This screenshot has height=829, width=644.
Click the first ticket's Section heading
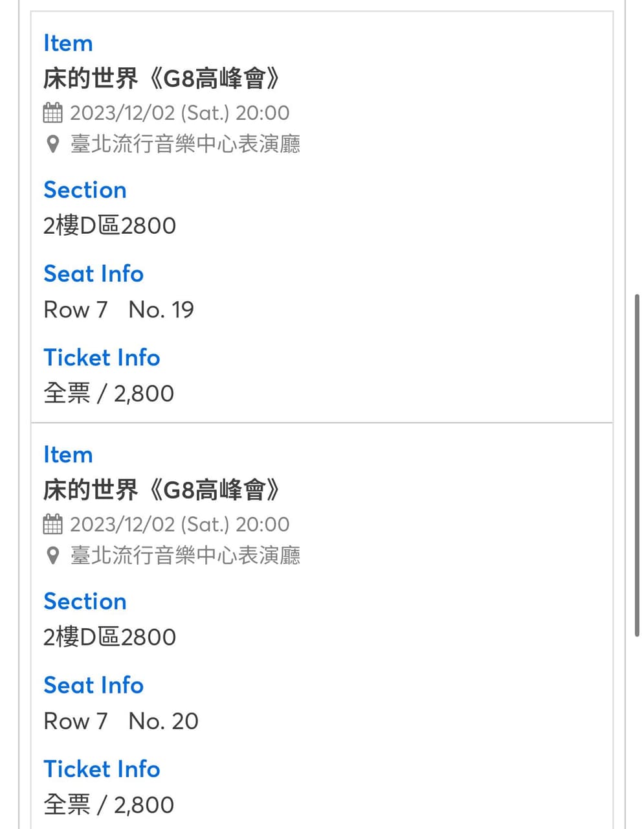click(x=85, y=190)
